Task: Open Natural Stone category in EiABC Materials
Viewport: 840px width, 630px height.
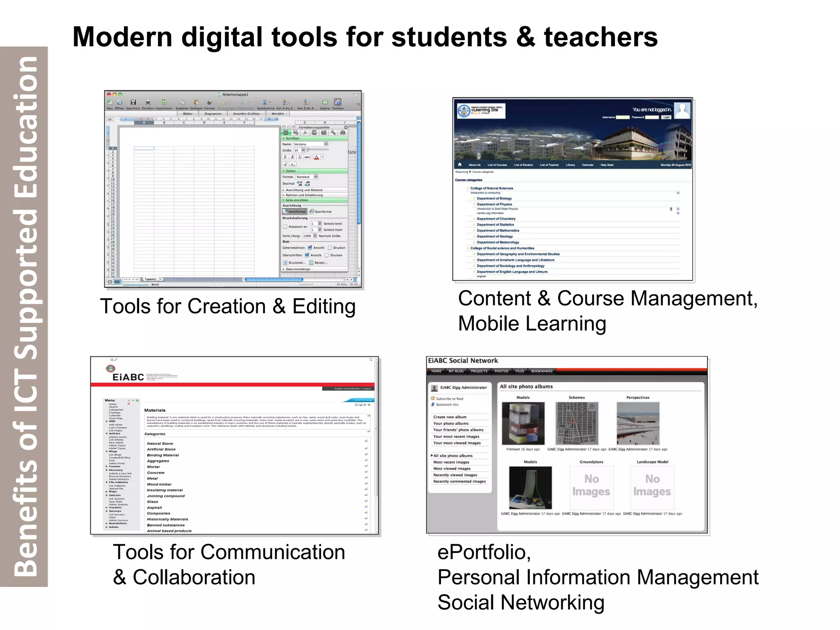Action: click(x=160, y=443)
